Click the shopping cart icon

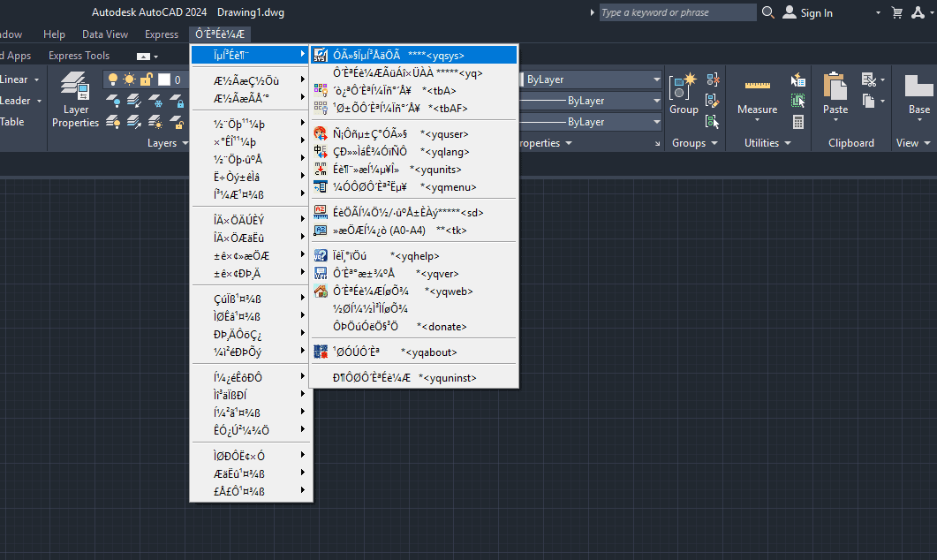click(897, 12)
